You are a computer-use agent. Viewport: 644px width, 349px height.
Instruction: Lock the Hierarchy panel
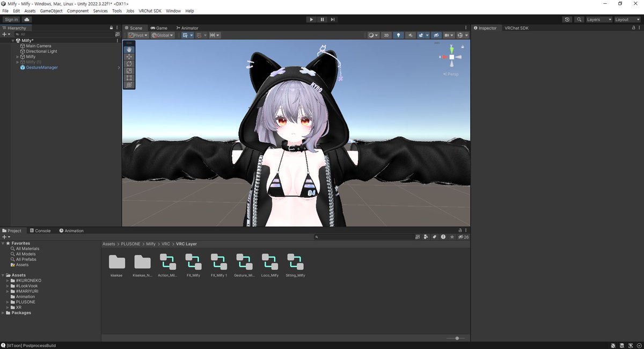(111, 28)
